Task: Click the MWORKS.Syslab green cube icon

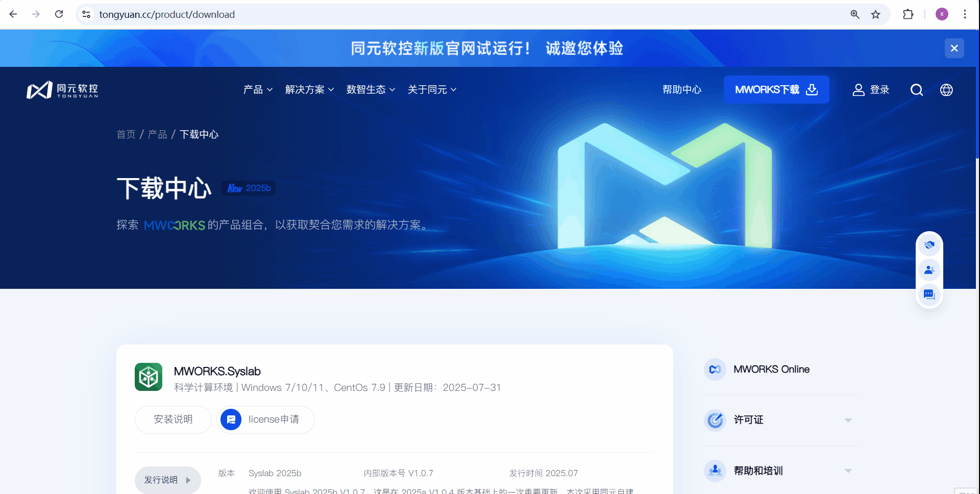Action: point(149,377)
